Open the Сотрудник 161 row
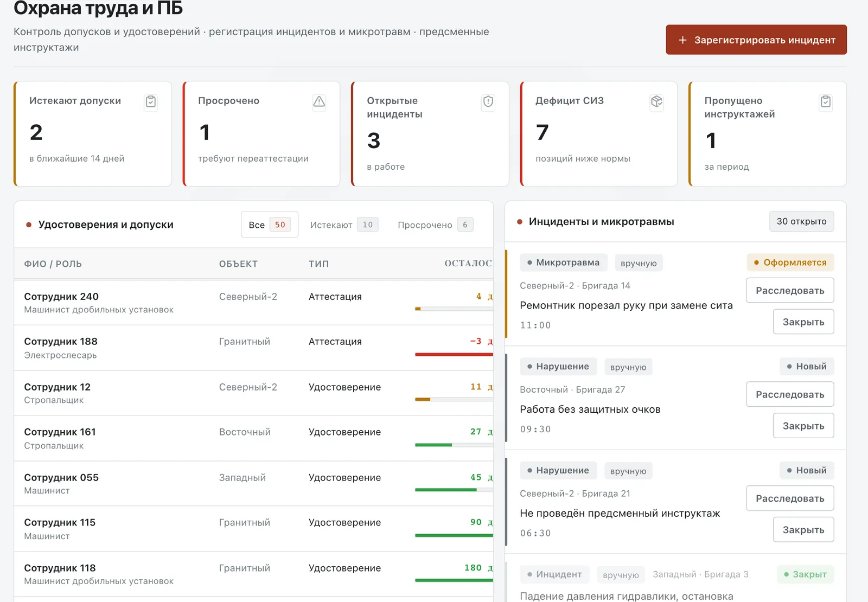 253,439
